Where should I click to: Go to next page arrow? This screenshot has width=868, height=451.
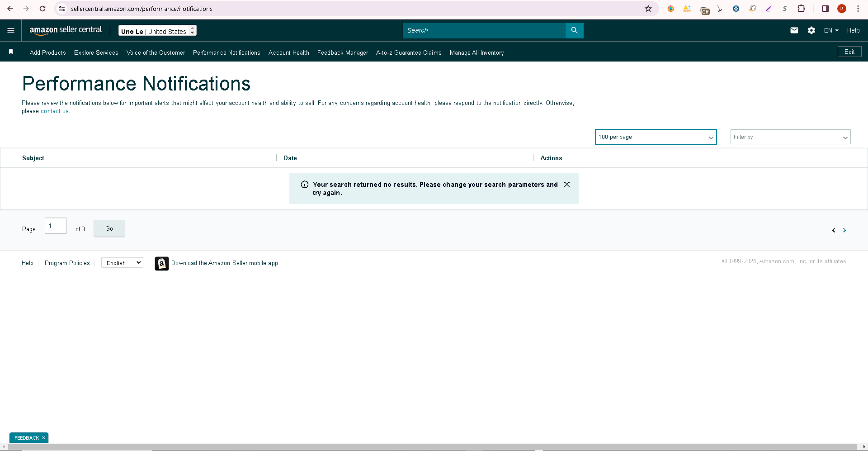pos(844,230)
